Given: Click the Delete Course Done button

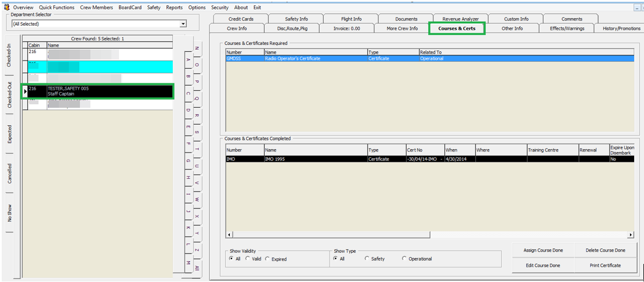Looking at the screenshot, I should coord(605,251).
